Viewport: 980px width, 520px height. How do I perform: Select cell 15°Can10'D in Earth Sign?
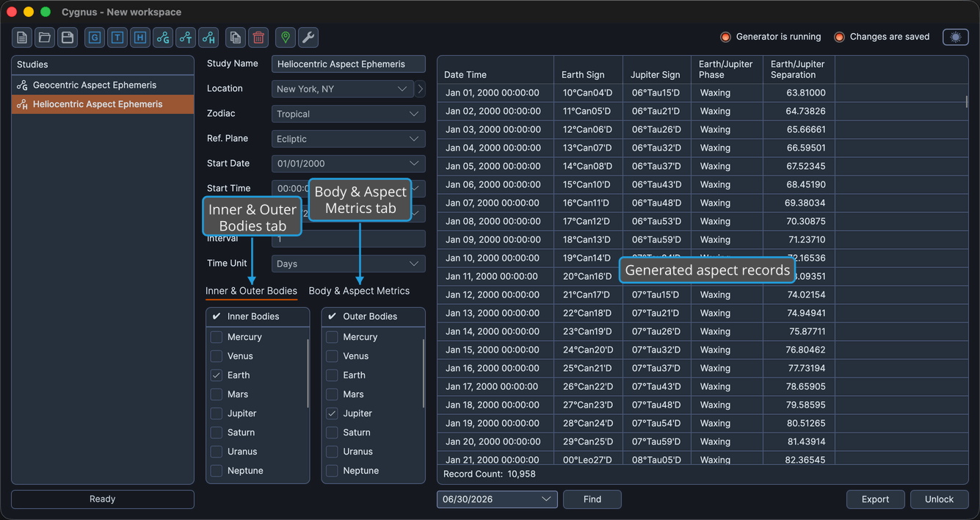click(587, 185)
